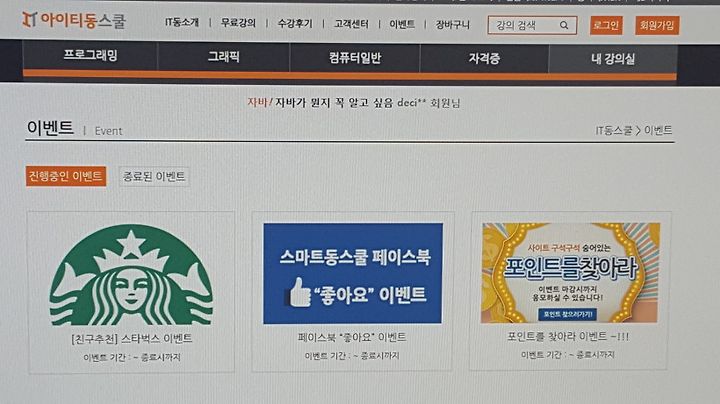Select the 컴퓨터일반 menu item
Screen dimensions: 720x404
point(355,57)
